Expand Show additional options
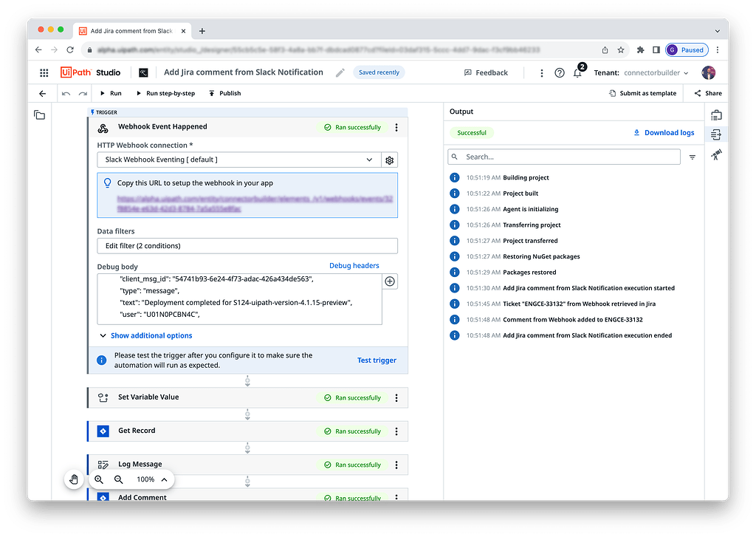 coord(151,335)
